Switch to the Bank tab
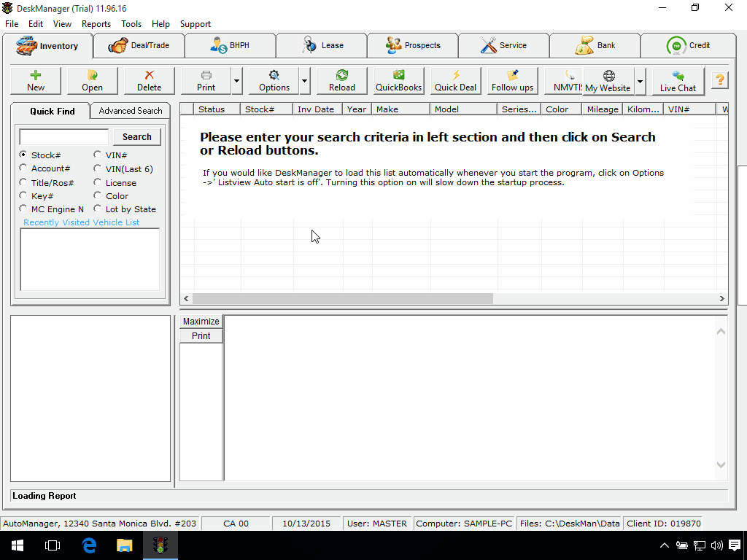 click(595, 46)
